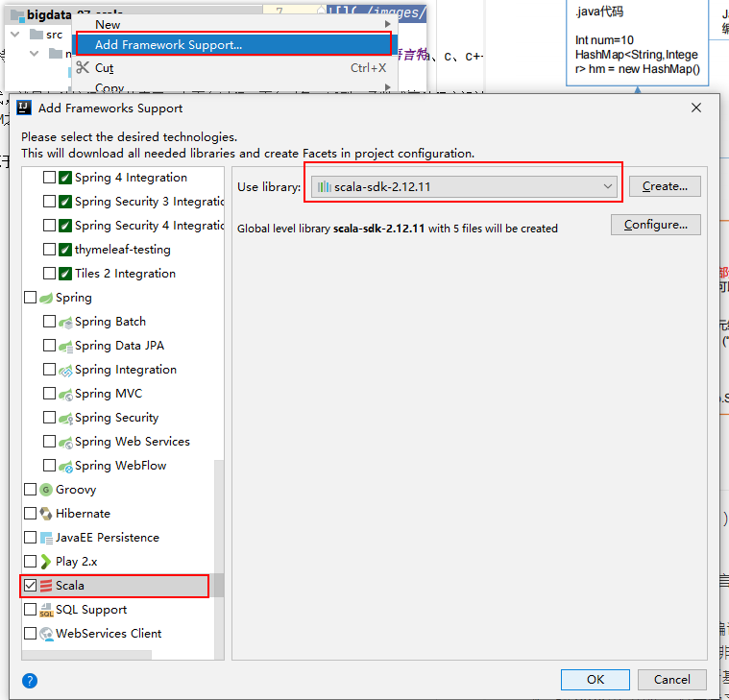Viewport: 729px width, 700px height.
Task: Check the Groovy checkbox
Action: tap(30, 490)
